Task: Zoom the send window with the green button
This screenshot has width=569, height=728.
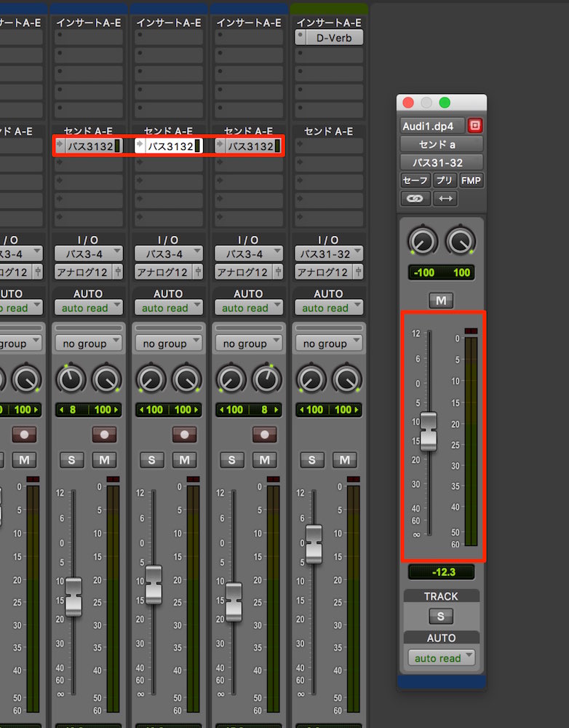Action: pyautogui.click(x=445, y=103)
